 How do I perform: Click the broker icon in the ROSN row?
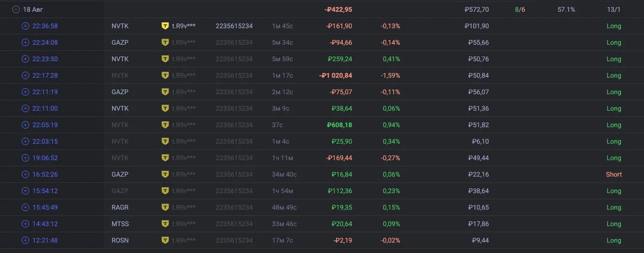[x=165, y=240]
